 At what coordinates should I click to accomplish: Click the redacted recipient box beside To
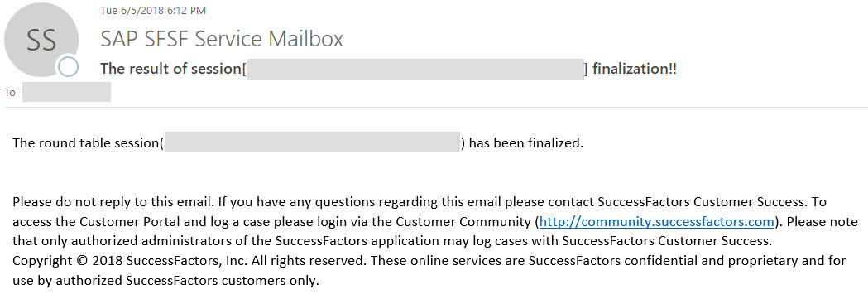[x=66, y=92]
